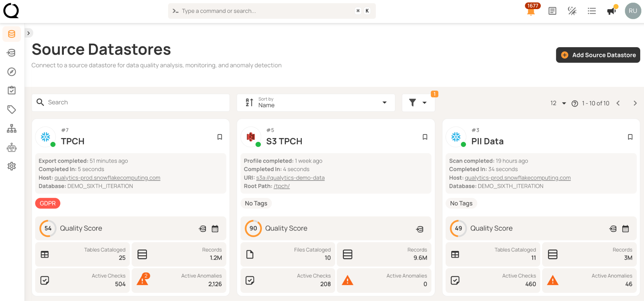Open the list view icon in header
This screenshot has width=644, height=301.
(x=592, y=11)
